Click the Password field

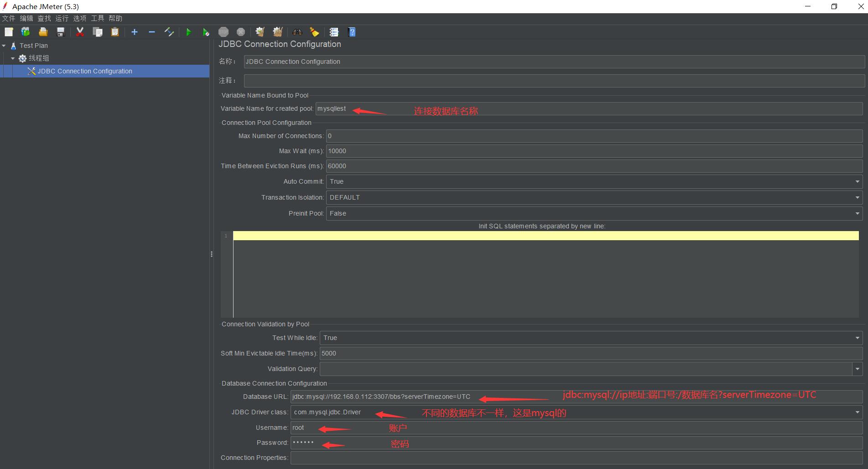click(x=577, y=443)
